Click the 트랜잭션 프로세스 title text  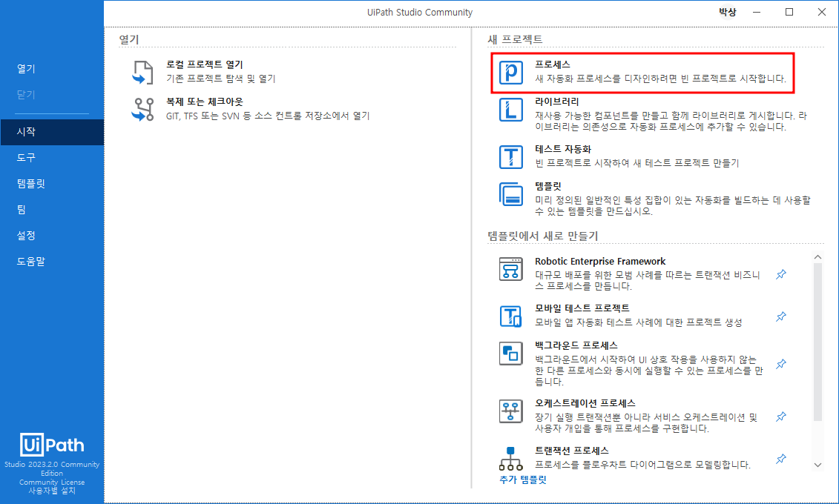pyautogui.click(x=572, y=451)
